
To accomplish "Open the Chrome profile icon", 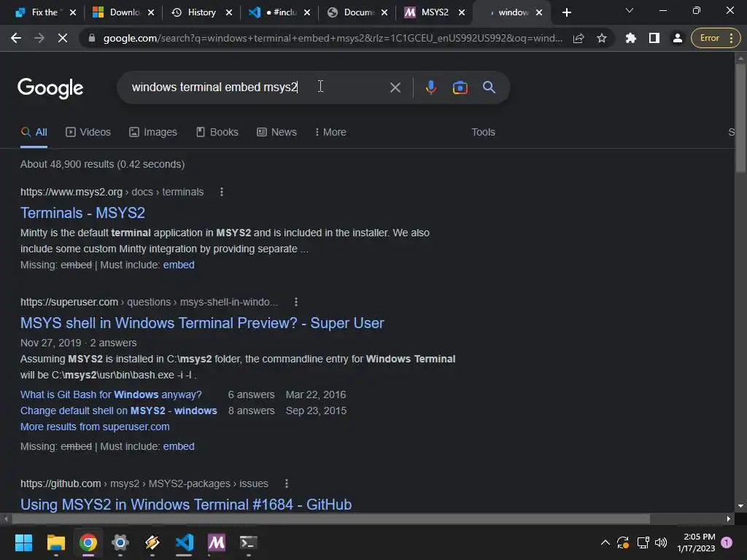I will [x=678, y=38].
